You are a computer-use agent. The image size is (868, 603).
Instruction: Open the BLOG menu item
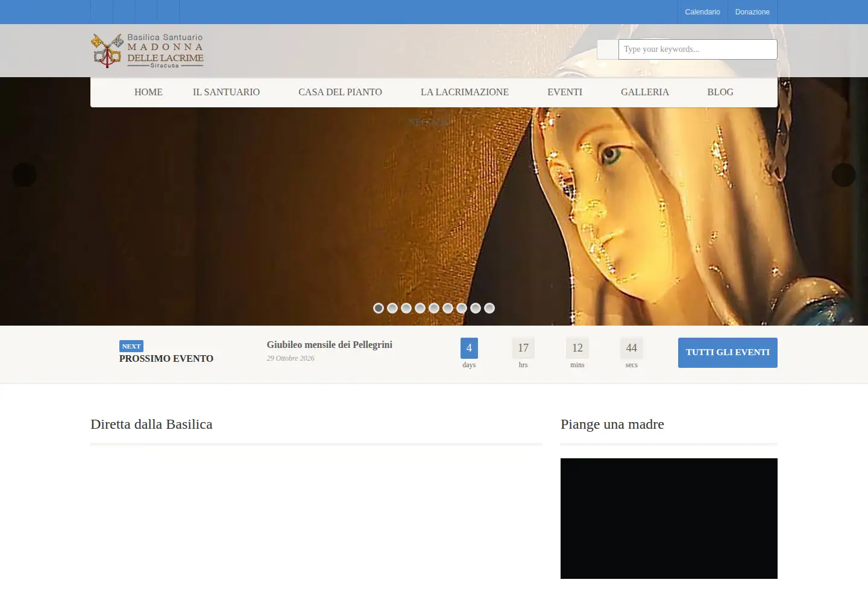[x=720, y=92]
